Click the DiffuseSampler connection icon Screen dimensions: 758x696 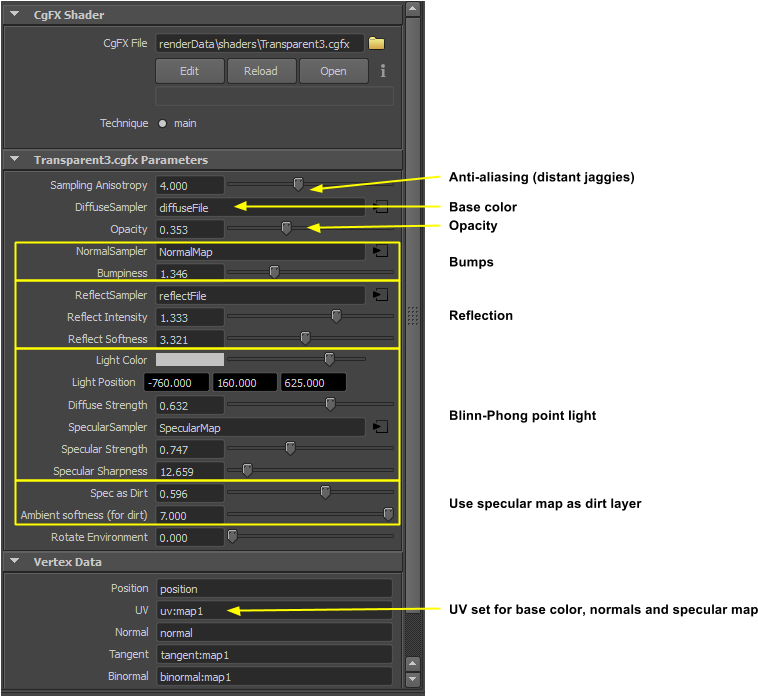click(380, 207)
